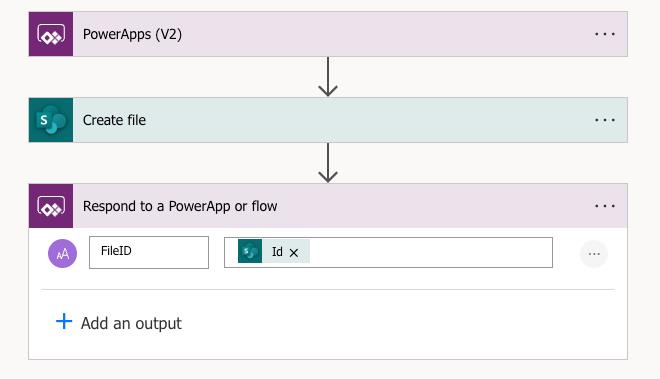Open the Create file ellipsis menu
The image size is (660, 379).
605,120
